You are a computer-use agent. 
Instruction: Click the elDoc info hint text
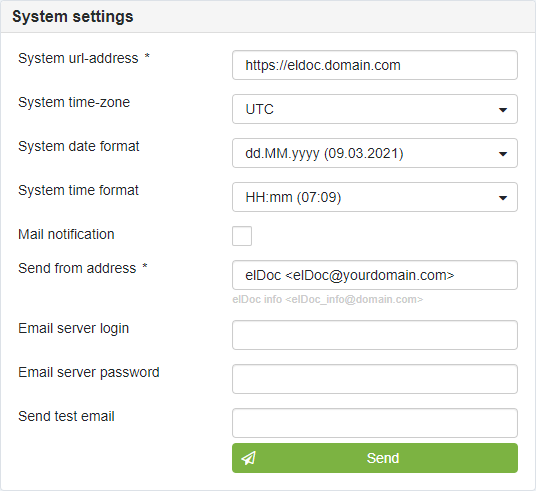coord(327,300)
